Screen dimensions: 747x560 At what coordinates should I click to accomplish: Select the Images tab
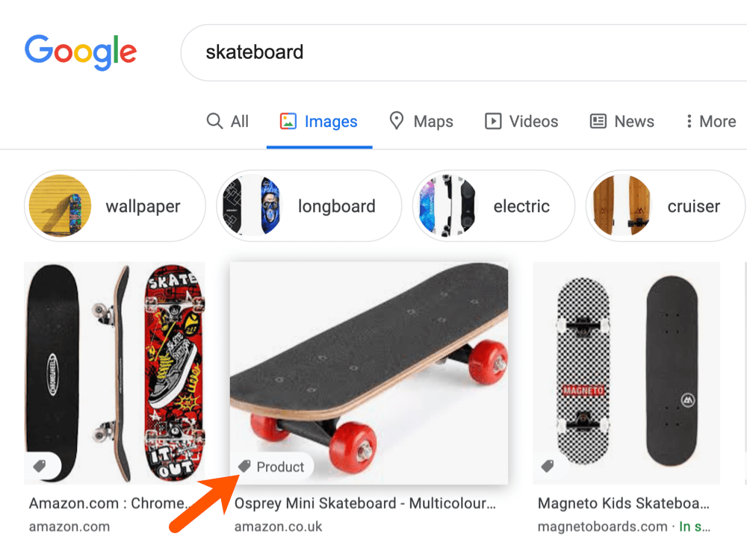tap(319, 122)
